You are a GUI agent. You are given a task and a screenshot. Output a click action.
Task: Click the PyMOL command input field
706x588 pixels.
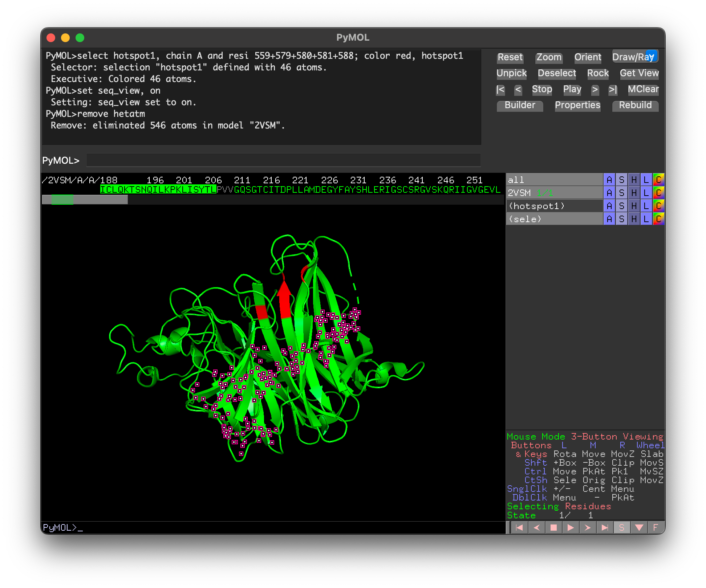point(283,160)
